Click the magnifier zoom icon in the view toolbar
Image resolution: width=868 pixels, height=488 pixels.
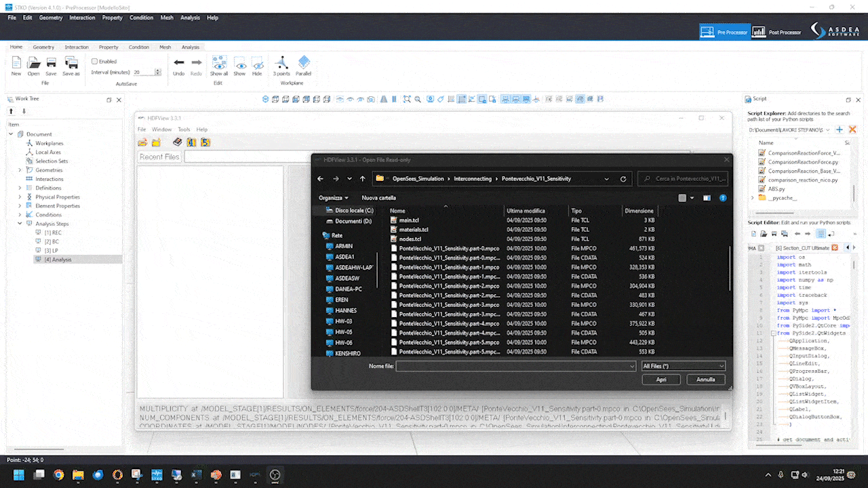click(418, 99)
